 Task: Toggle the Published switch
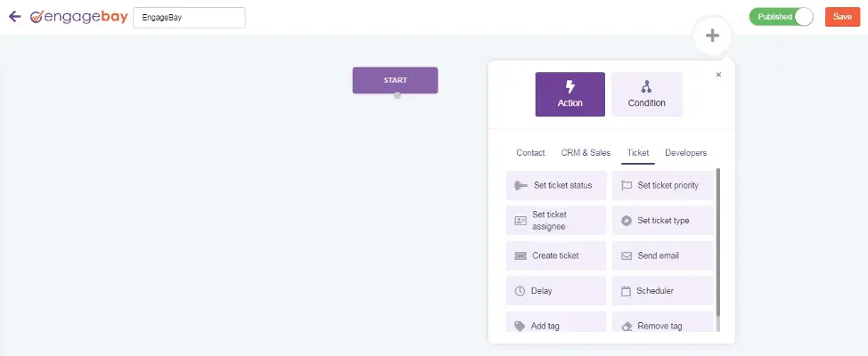tap(781, 17)
